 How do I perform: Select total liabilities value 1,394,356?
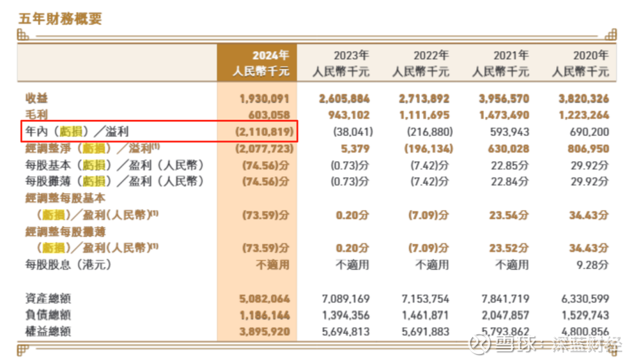pos(346,315)
